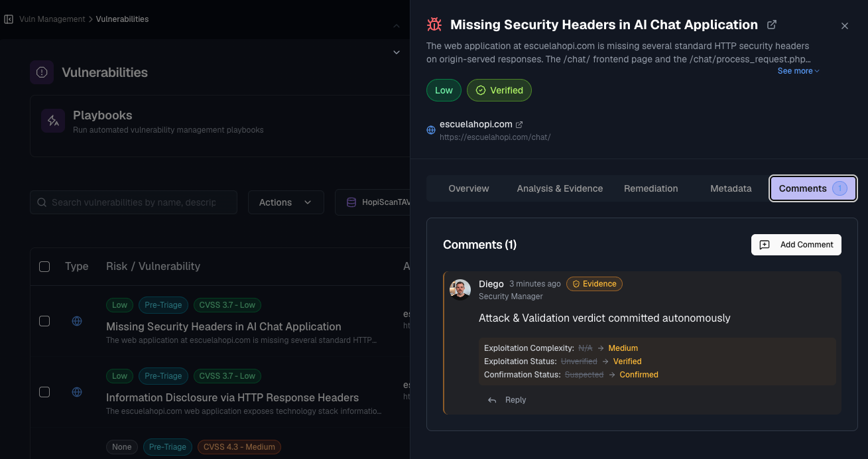Check the Information Disclosure row checkbox

(44, 392)
